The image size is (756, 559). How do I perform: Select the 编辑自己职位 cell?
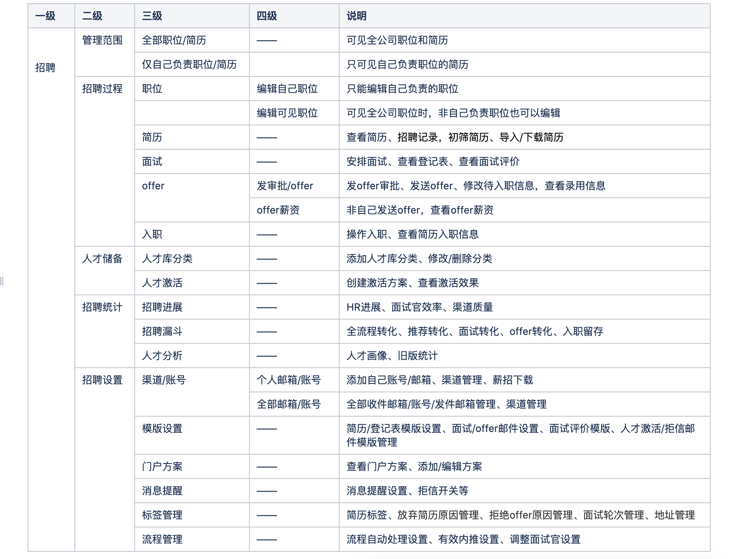(x=294, y=89)
